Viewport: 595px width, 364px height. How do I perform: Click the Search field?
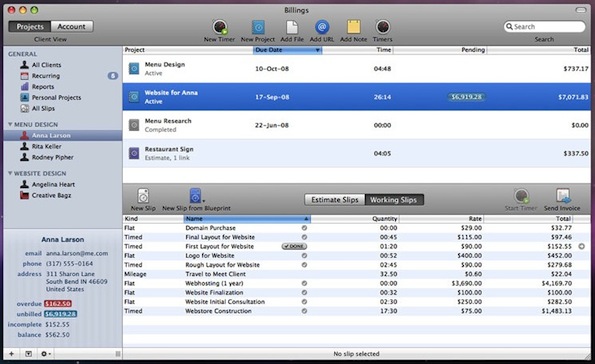click(545, 27)
